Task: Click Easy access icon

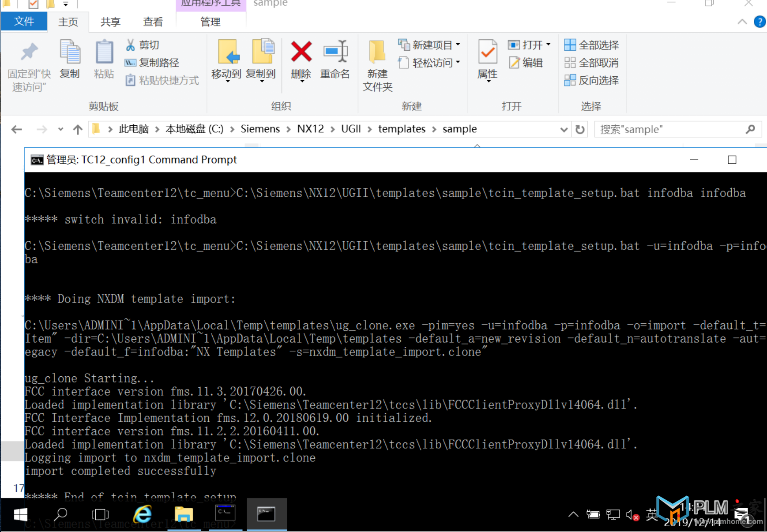Action: 403,63
